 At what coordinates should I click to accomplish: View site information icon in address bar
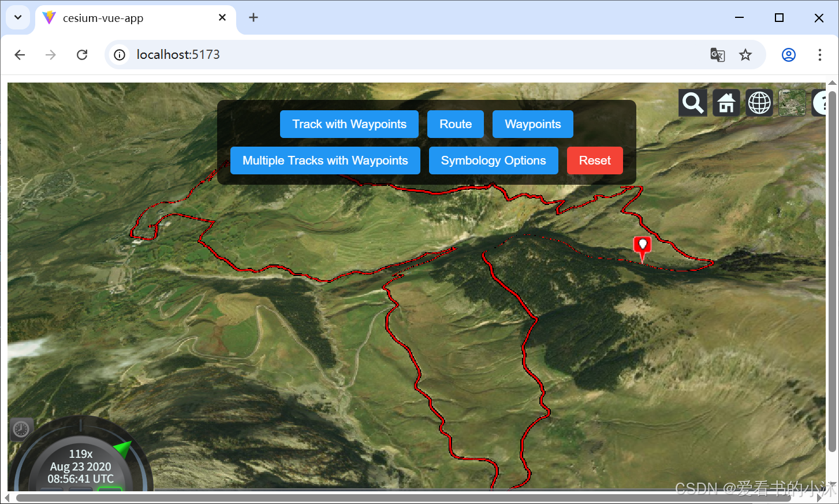tap(120, 55)
